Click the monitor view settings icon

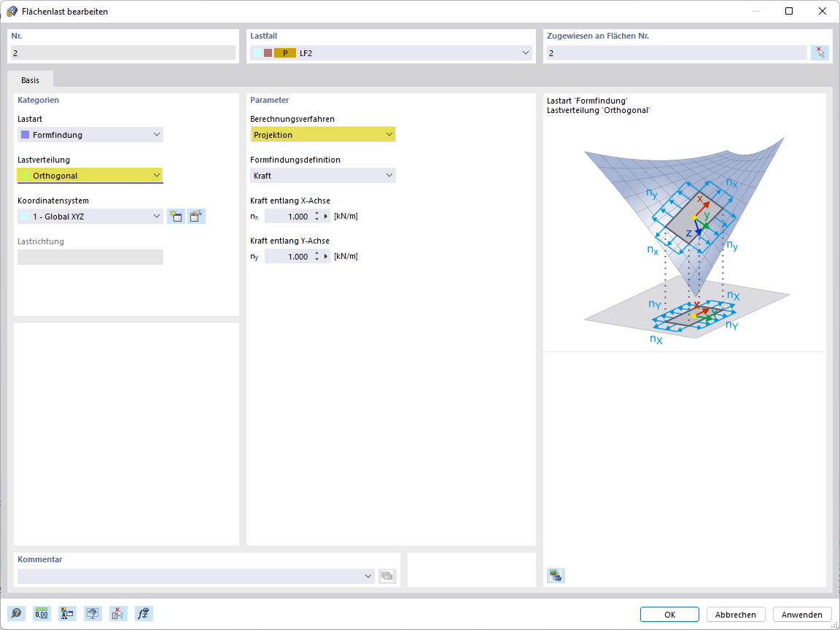coord(93,613)
